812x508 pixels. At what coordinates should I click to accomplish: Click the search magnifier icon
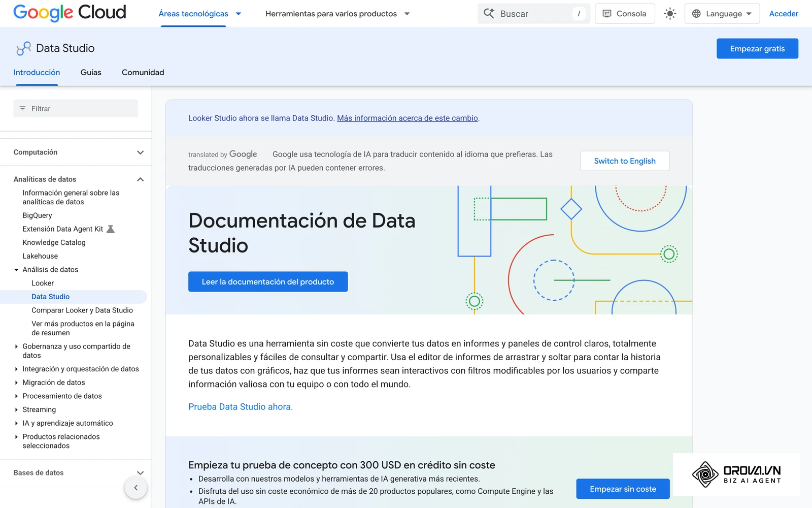[x=489, y=13]
